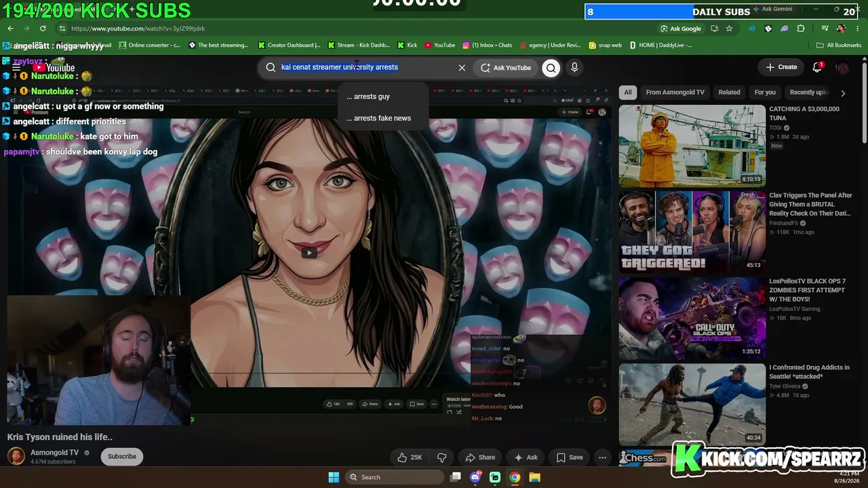Click the LosPollosTV Gaming channel name
This screenshot has height=488, width=868.
point(794,309)
